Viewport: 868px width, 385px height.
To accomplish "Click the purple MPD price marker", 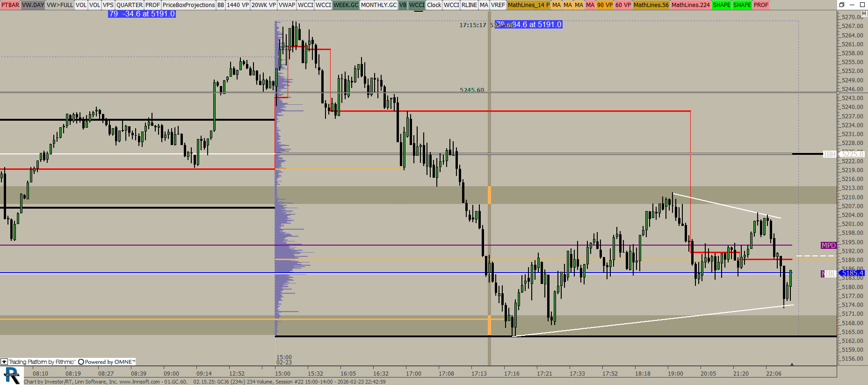I will [828, 246].
